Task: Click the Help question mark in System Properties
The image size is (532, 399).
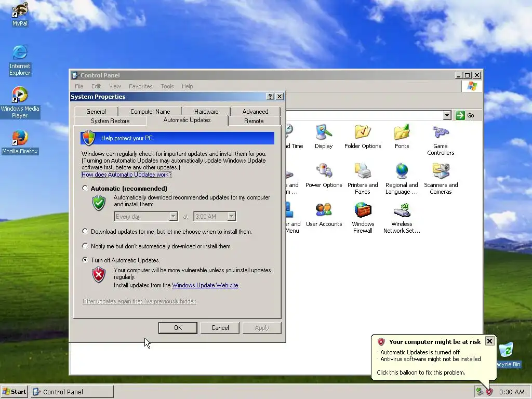Action: click(270, 96)
